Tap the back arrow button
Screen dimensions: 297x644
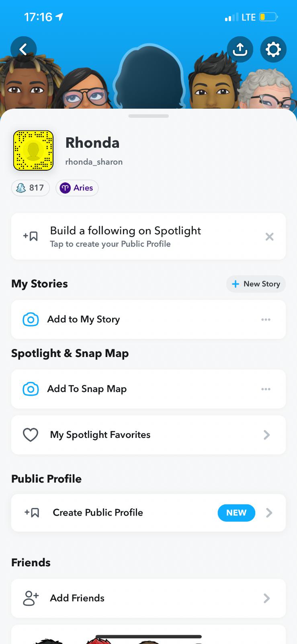23,50
